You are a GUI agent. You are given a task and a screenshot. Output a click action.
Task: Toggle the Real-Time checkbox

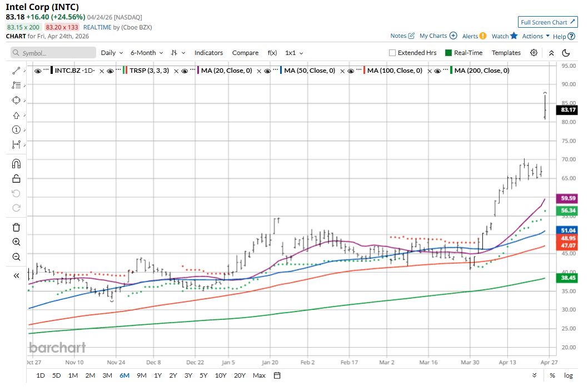tap(449, 53)
